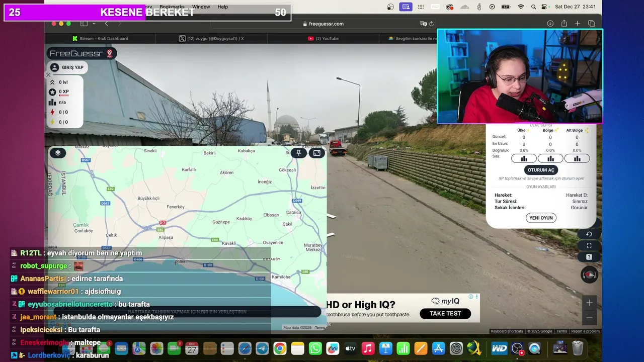Open the Bookmarks menu
This screenshot has width=644, height=362.
pos(172,7)
